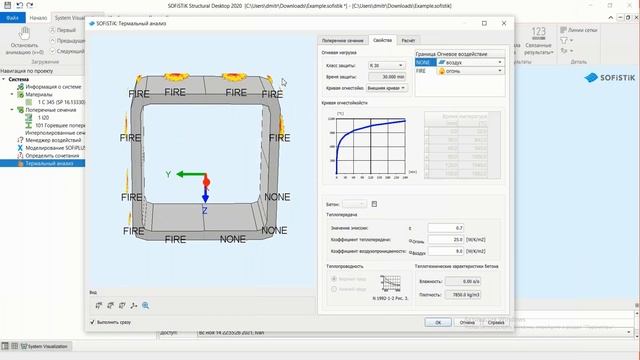The width and height of the screenshot is (640, 360).
Task: Click the Redo arrow icon
Action: (29, 5)
